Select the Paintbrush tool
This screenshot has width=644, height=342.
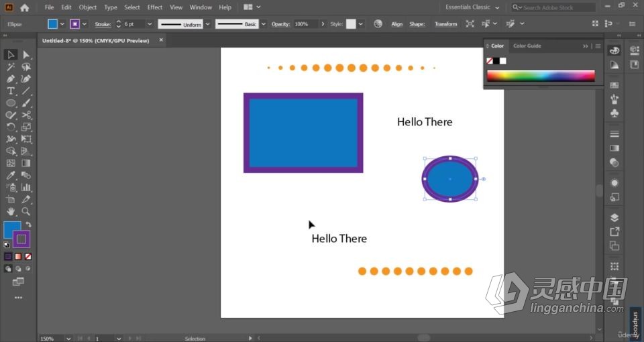(x=26, y=103)
